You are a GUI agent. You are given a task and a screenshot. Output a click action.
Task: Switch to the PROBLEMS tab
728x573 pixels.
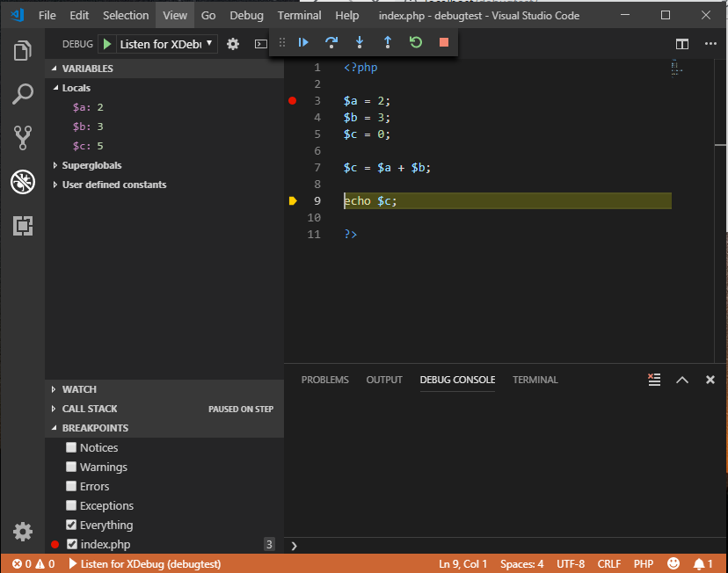pyautogui.click(x=325, y=380)
